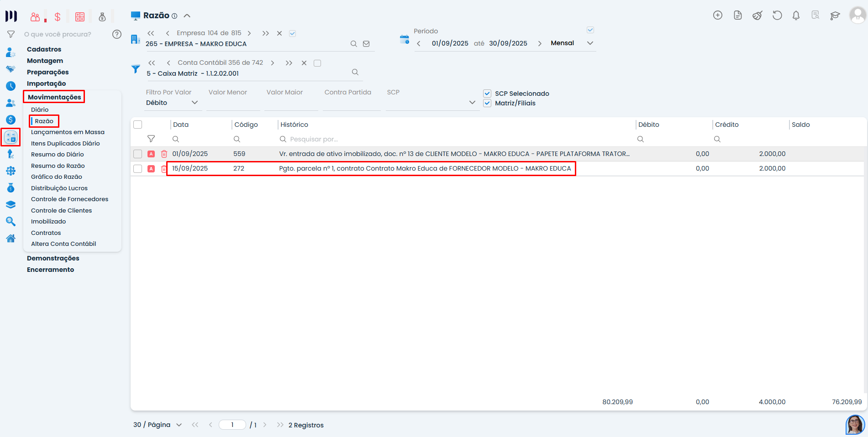The height and width of the screenshot is (437, 868).
Task: Uncheck SCP Selecionado
Action: (x=487, y=94)
